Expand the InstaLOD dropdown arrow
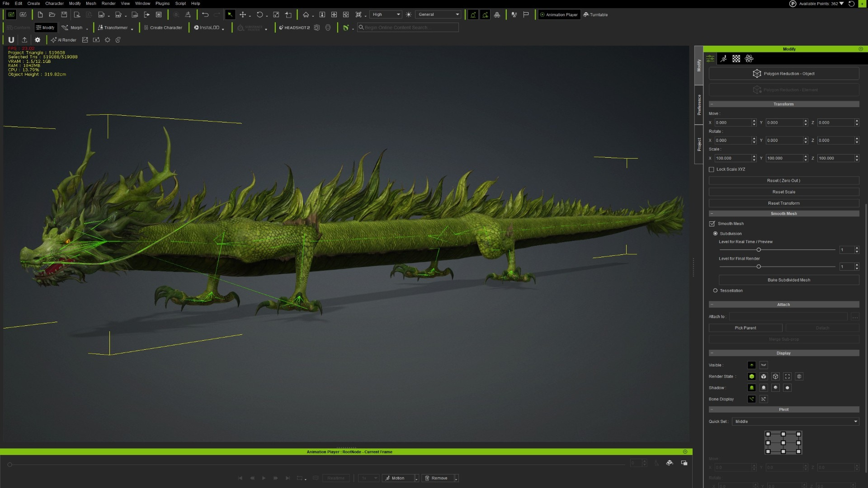The image size is (868, 488). [x=223, y=28]
